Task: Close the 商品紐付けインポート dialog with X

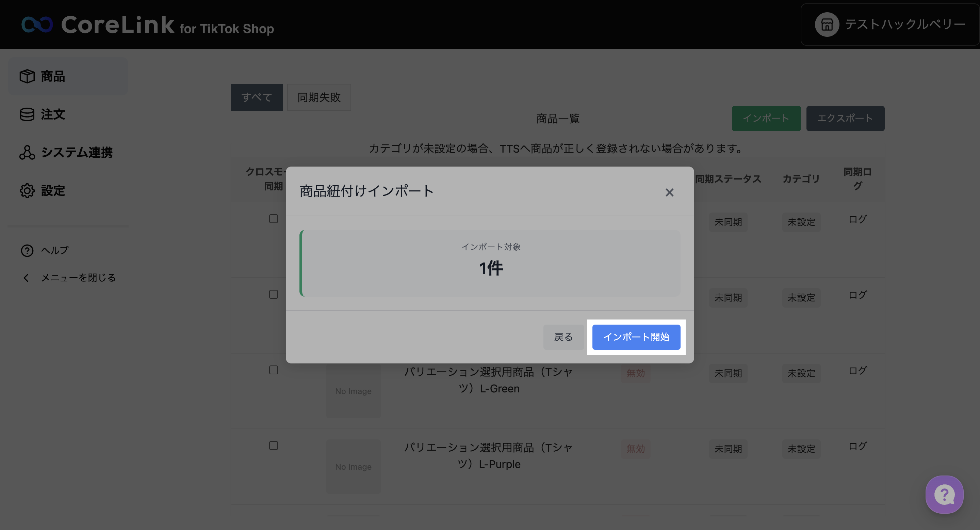Action: pos(669,192)
